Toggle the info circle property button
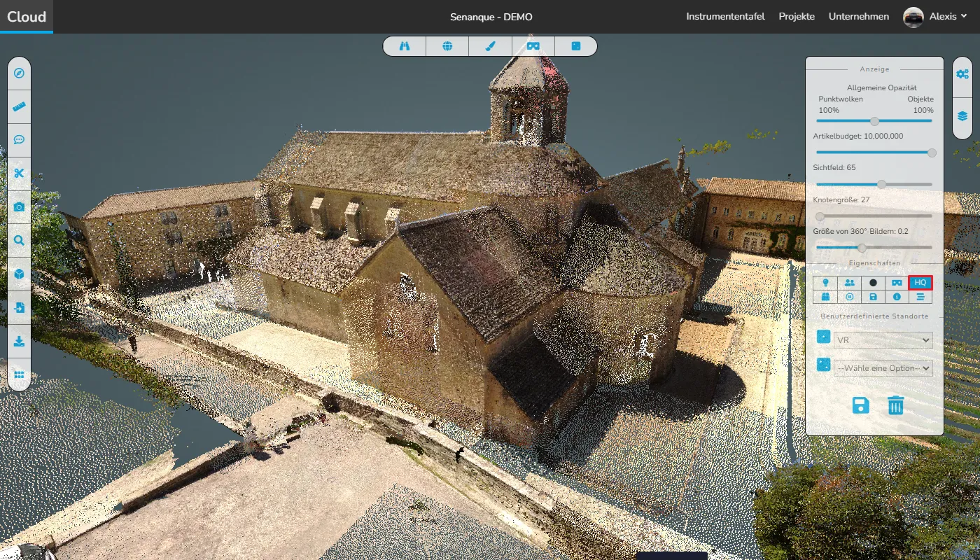 897,296
